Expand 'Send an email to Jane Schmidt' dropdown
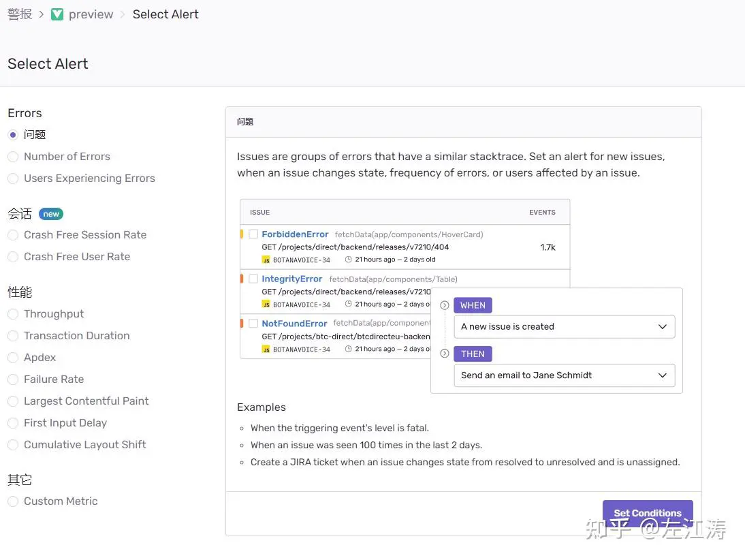Image resolution: width=745 pixels, height=560 pixels. pyautogui.click(x=564, y=375)
